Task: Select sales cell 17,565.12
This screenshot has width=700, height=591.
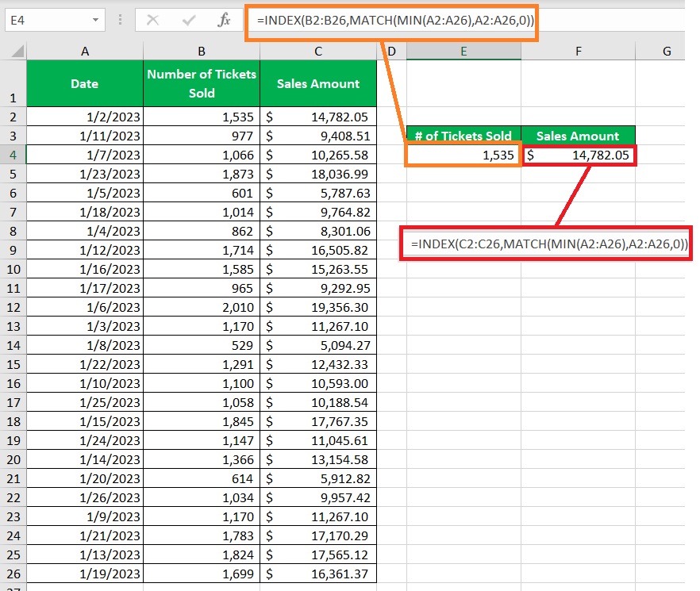Action: pos(317,555)
